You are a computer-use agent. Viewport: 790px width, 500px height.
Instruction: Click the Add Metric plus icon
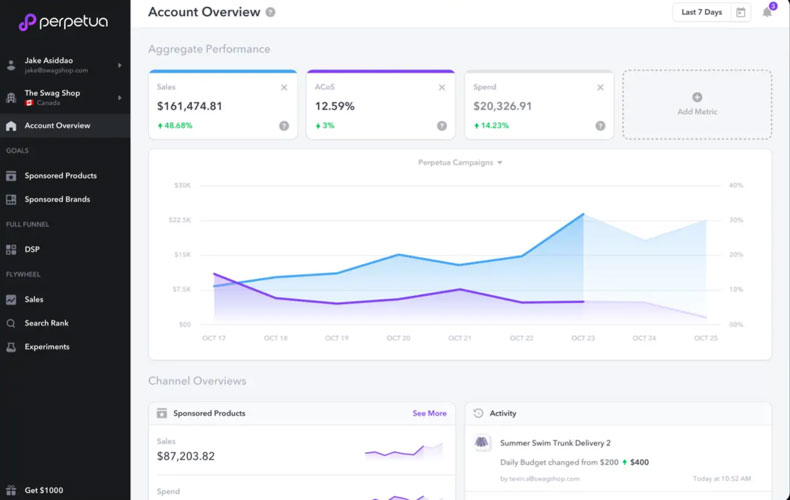click(697, 97)
